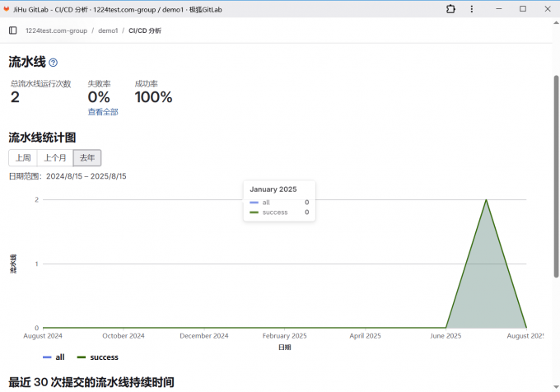
Task: Open the demo1 project breadcrumb
Action: click(108, 30)
